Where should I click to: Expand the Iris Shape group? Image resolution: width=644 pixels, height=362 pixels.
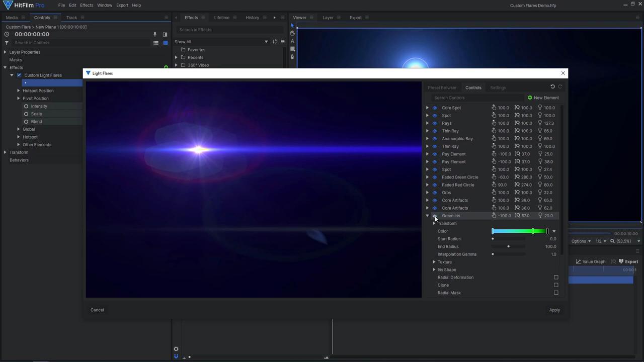(x=434, y=269)
